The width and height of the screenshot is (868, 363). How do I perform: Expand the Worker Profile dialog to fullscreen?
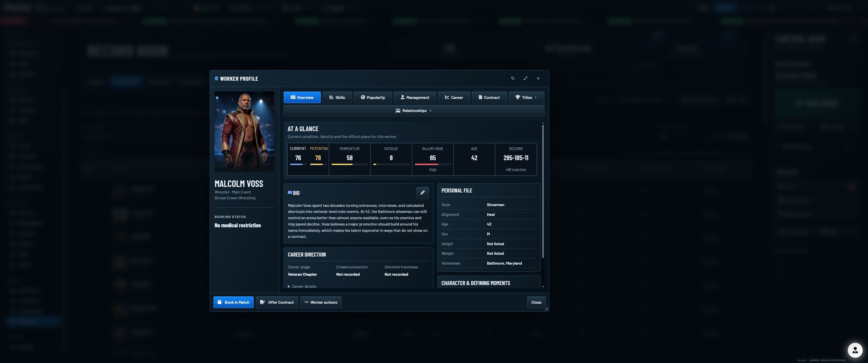(525, 78)
